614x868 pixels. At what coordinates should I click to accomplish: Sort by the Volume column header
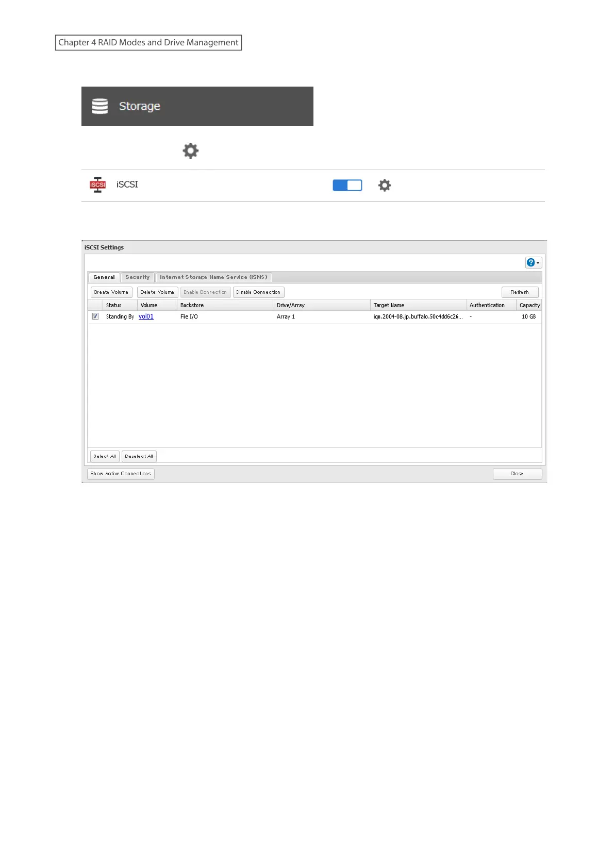pos(157,305)
